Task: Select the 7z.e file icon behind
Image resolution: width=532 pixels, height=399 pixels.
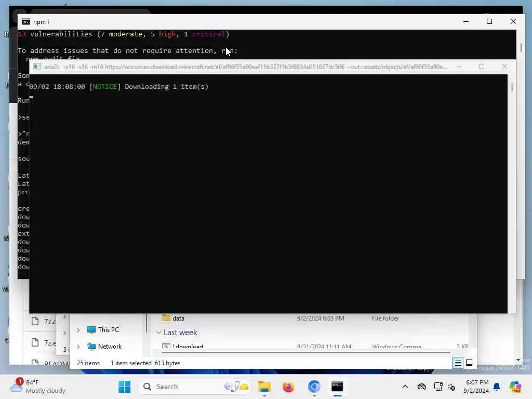Action: tap(35, 342)
